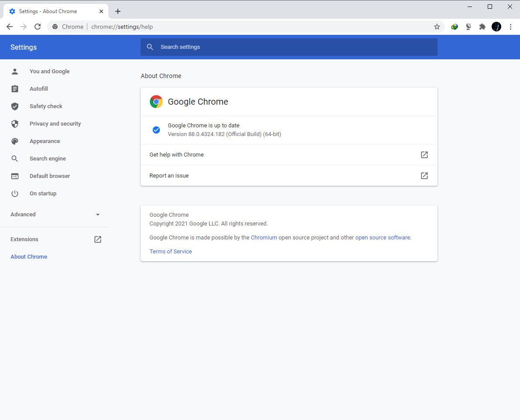520x420 pixels.
Task: Click the Copyright 2021 Google LLC text
Action: [x=208, y=224]
